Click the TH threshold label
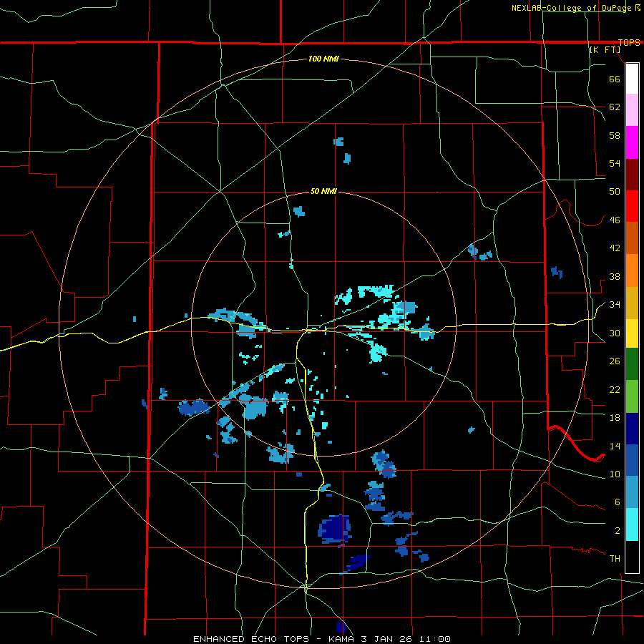 point(615,559)
